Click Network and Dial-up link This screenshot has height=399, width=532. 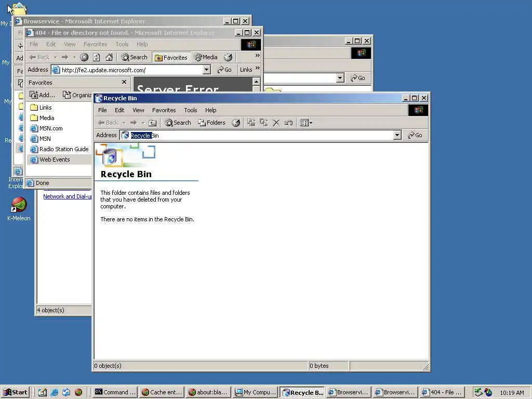[67, 196]
